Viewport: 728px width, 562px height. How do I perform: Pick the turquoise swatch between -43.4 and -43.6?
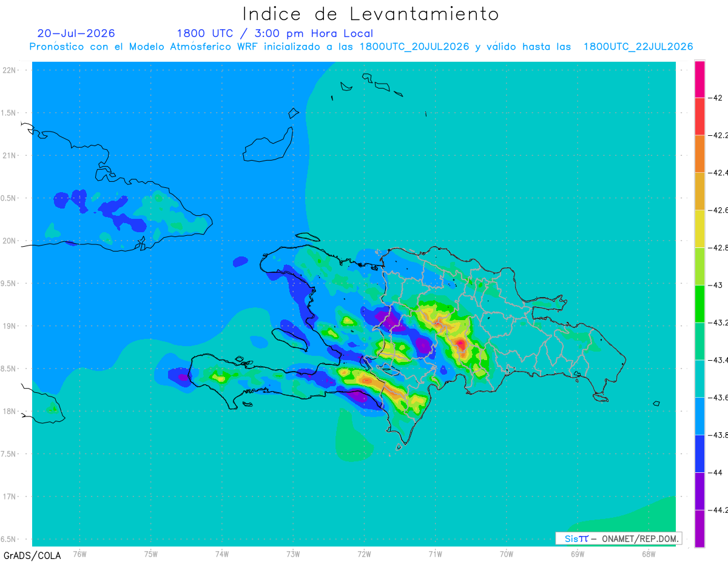(x=699, y=379)
